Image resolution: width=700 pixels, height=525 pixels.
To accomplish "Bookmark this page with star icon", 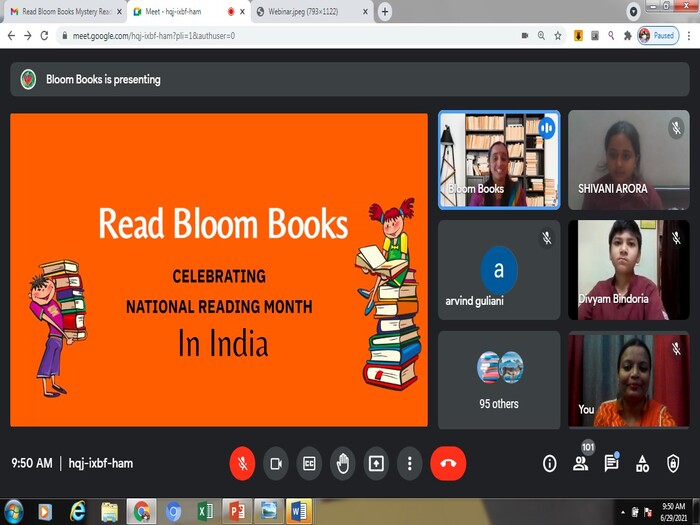I will (558, 36).
